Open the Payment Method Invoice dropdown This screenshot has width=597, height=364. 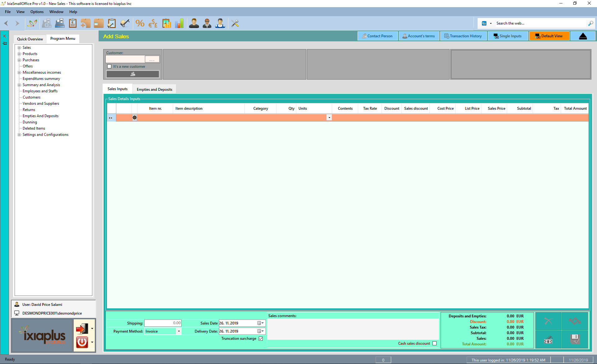pos(179,331)
